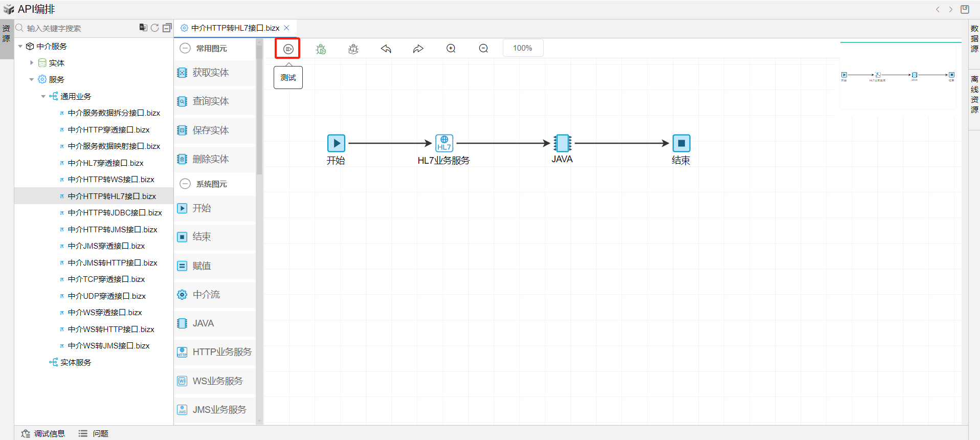Click the test run icon in toolbar
The height and width of the screenshot is (440, 980).
click(288, 49)
